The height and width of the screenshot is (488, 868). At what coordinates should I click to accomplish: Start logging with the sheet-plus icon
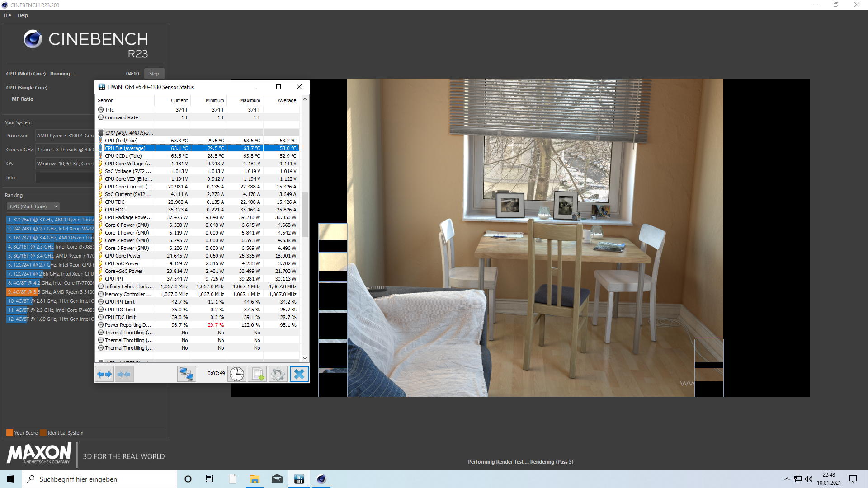(258, 374)
